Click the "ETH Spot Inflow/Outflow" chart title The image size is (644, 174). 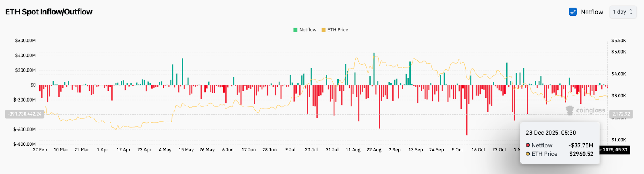49,12
